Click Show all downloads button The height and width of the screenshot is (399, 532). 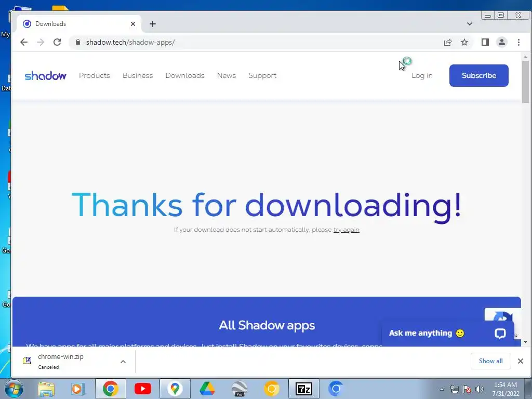490,361
